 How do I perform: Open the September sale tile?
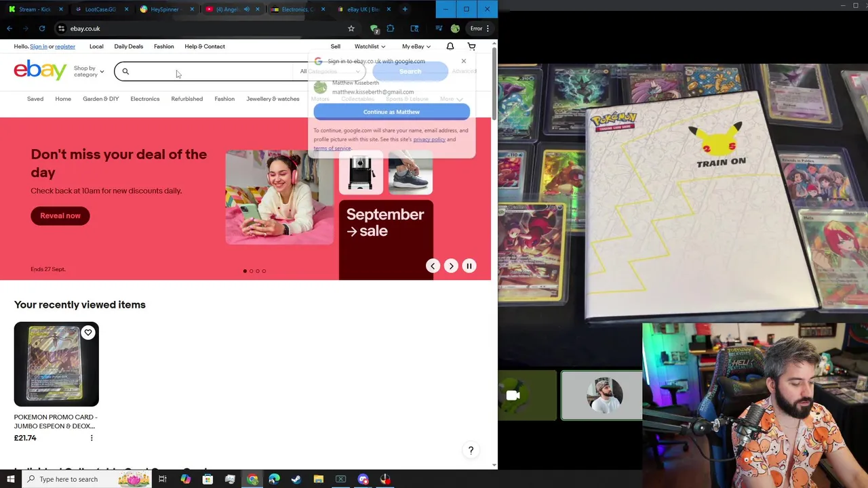point(386,239)
